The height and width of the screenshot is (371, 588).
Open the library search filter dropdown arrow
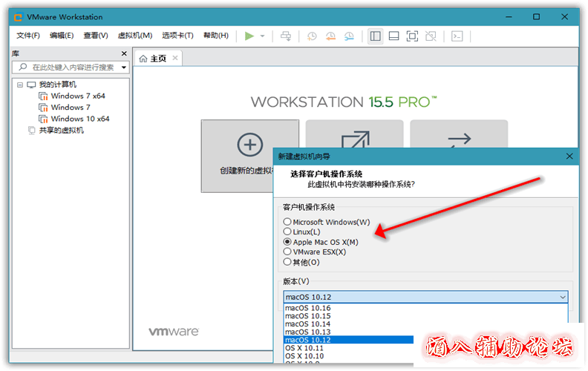(x=124, y=68)
